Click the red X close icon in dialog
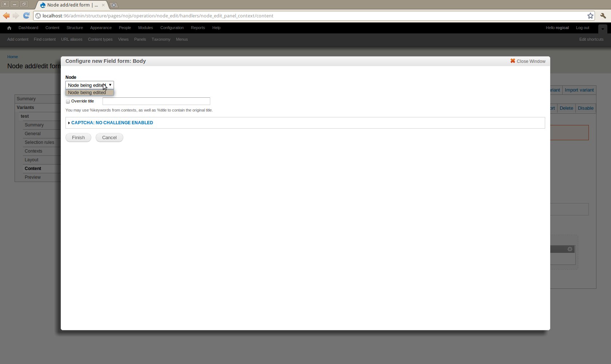The image size is (611, 364). click(x=513, y=61)
